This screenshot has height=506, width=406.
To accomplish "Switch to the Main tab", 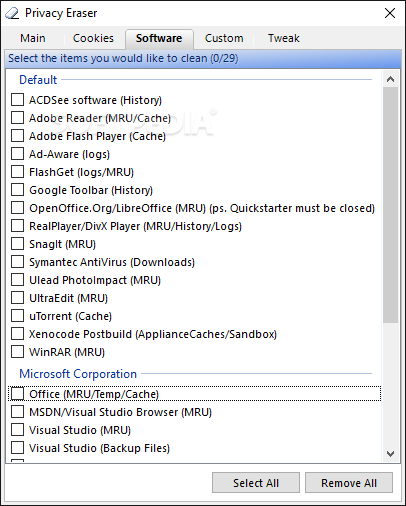I will tap(33, 38).
